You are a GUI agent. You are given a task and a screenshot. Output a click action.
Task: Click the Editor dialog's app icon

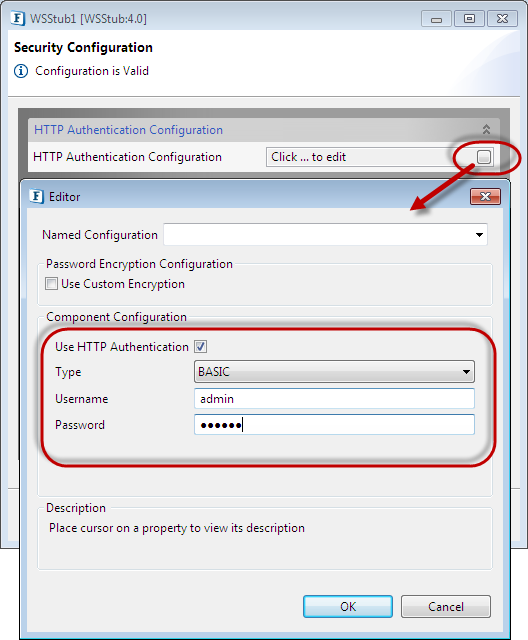(36, 196)
